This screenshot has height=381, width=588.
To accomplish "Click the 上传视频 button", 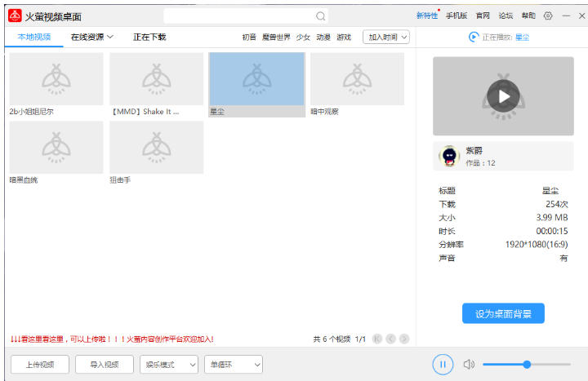I will (x=40, y=365).
